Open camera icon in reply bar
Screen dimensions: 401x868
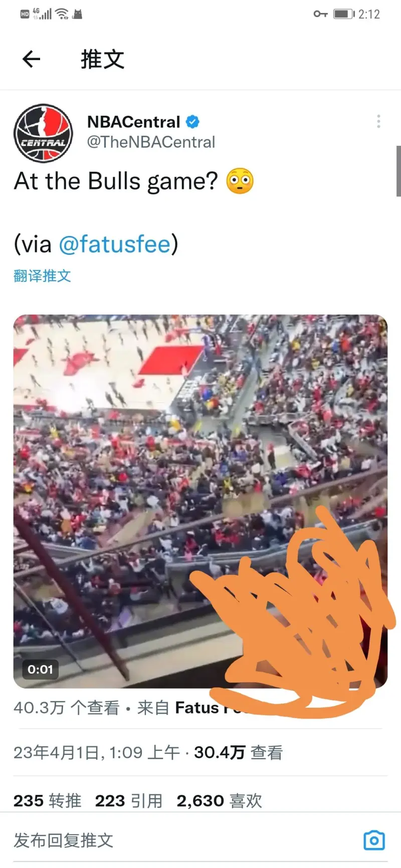(374, 840)
